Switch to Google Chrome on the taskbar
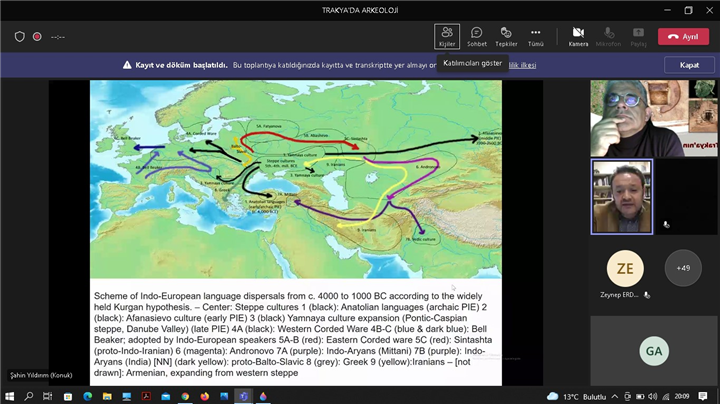Screen dimensions: 720x404 click(185, 396)
